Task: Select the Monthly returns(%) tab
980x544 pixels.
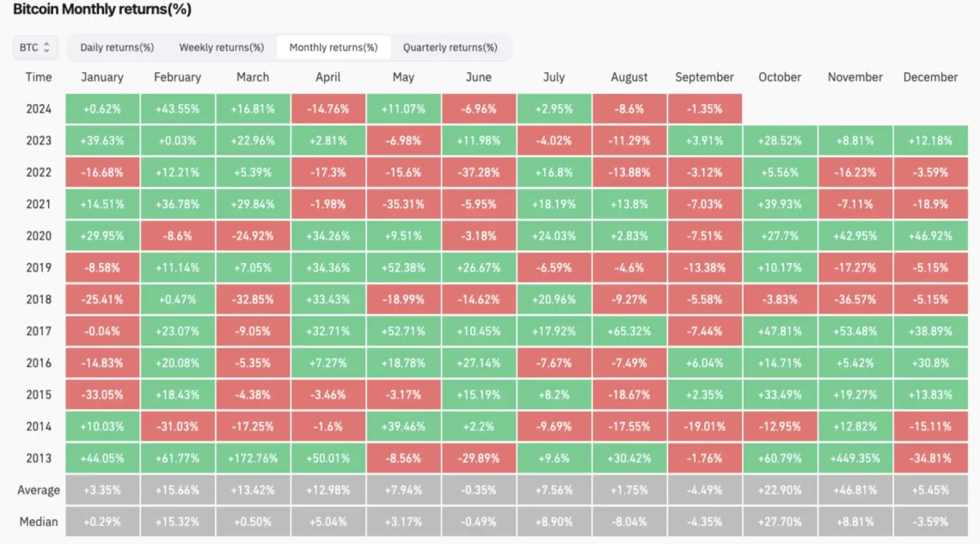Action: tap(334, 47)
